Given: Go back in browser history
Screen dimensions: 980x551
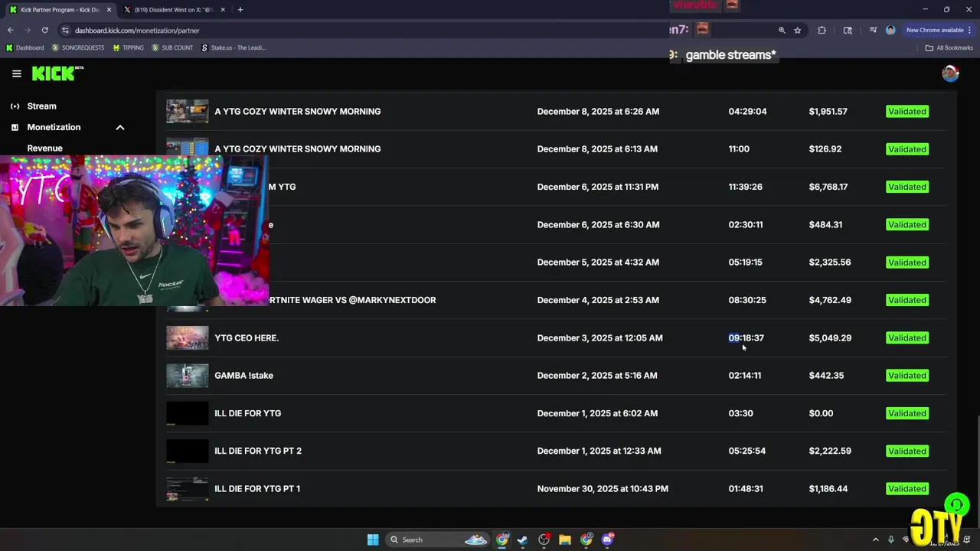Looking at the screenshot, I should pos(10,30).
